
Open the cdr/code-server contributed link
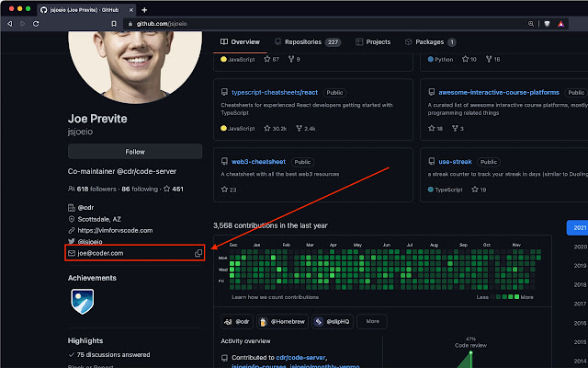[x=300, y=358]
